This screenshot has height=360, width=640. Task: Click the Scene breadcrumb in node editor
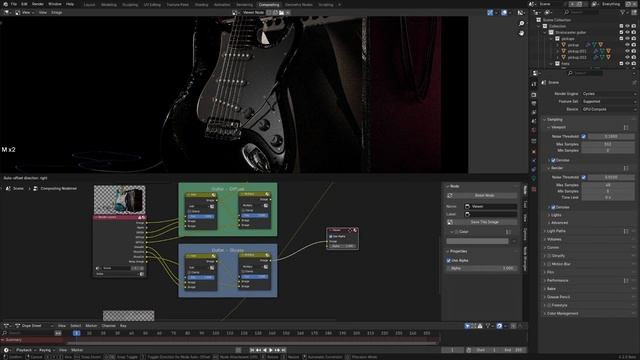tap(15, 189)
